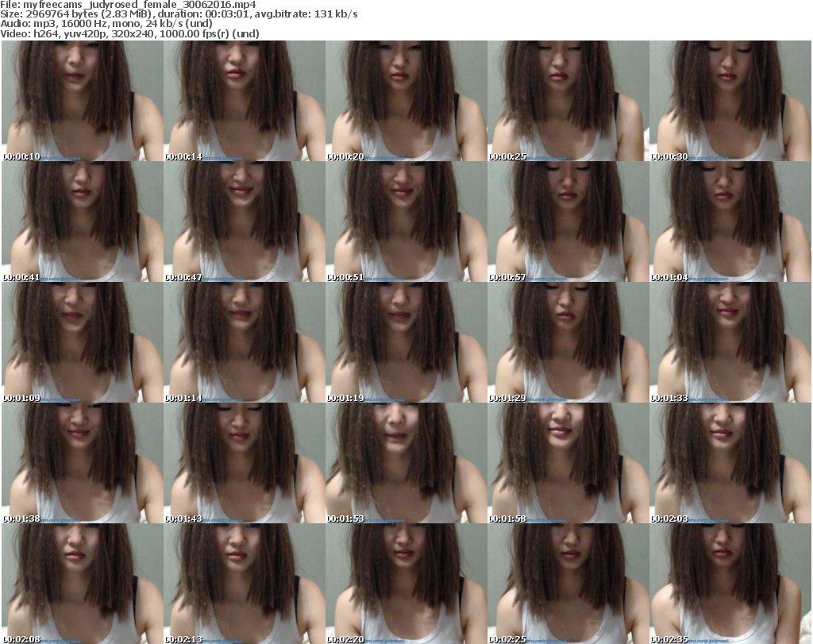Select the thumbnail timestamped 00:01:04
Viewport: 813px width, 644px height.
[x=730, y=222]
